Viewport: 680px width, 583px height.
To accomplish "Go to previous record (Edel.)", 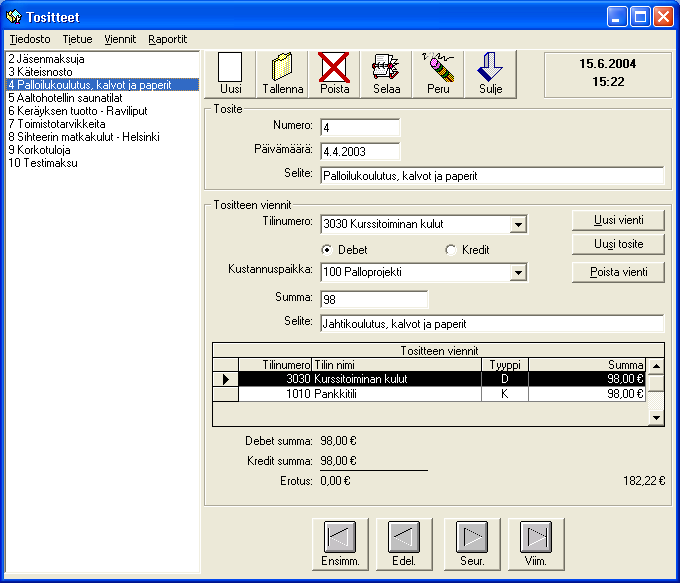I will (x=404, y=544).
